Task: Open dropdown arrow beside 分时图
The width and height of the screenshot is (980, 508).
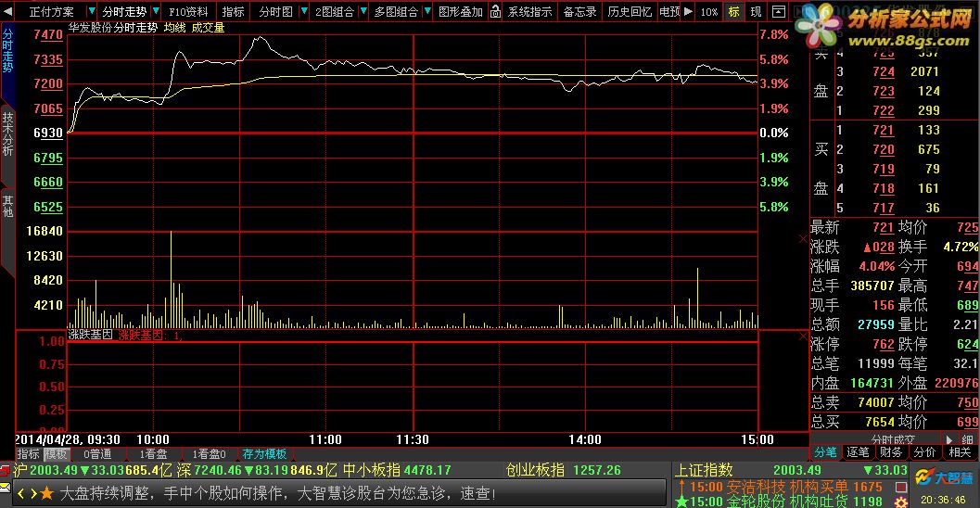Action: [x=304, y=11]
